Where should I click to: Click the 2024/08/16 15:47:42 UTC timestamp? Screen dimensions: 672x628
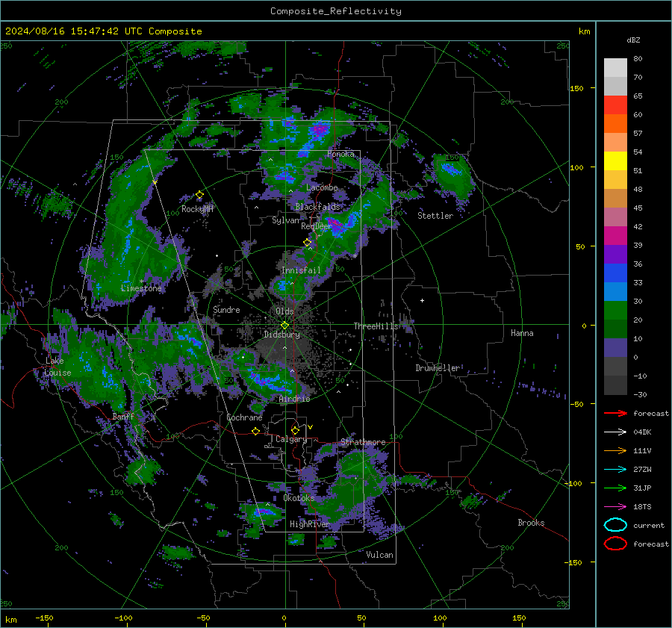click(x=73, y=31)
